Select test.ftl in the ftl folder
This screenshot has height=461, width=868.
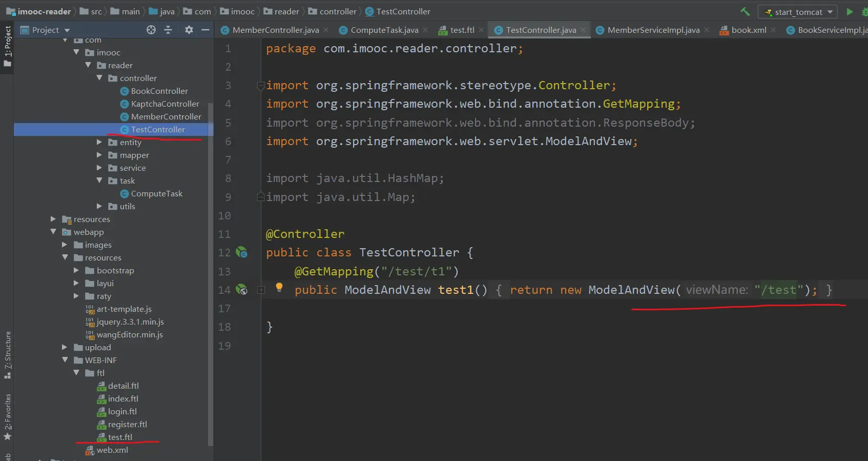120,437
